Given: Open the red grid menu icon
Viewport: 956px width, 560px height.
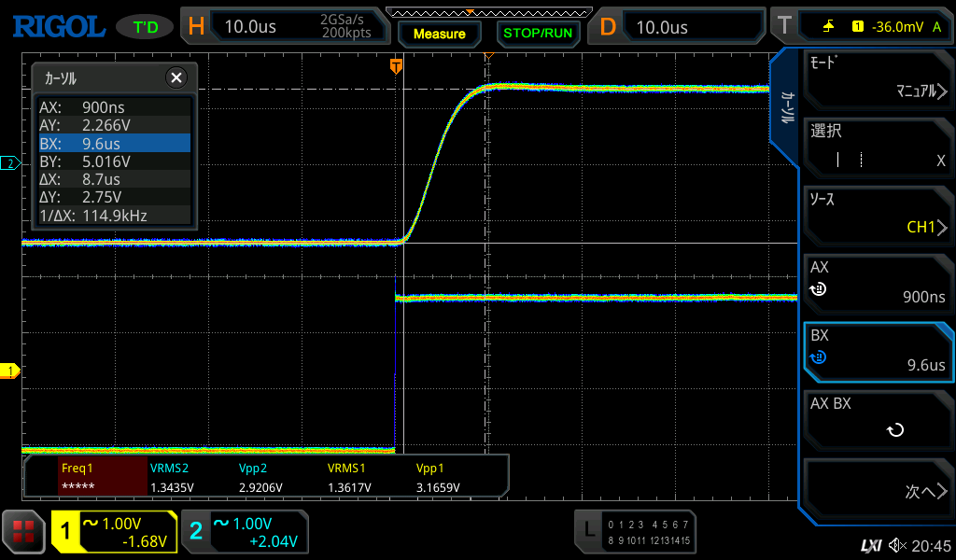Looking at the screenshot, I should click(23, 531).
